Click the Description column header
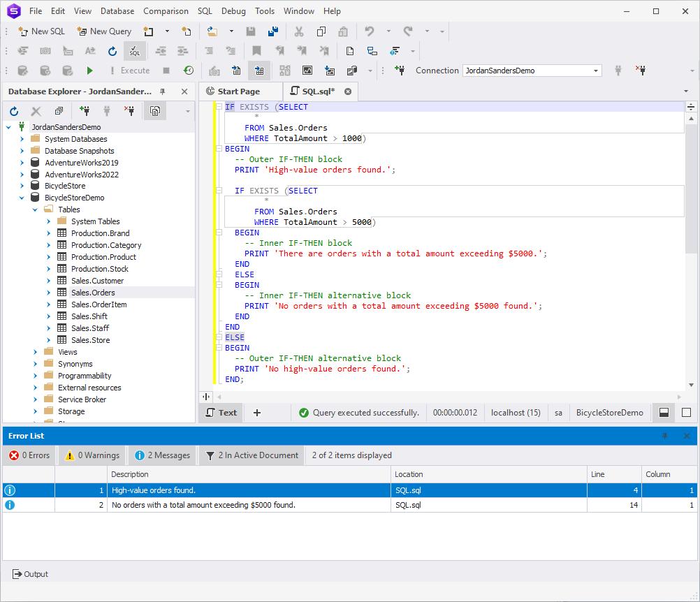Image resolution: width=700 pixels, height=602 pixels. pos(249,474)
